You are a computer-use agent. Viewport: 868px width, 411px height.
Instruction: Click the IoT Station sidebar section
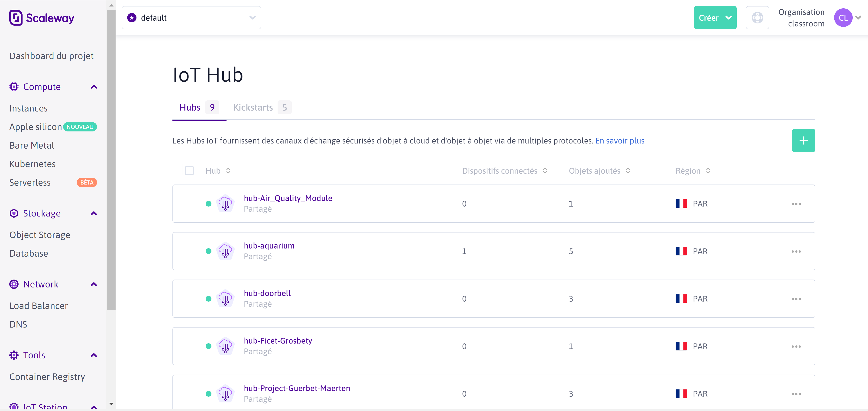coord(53,406)
